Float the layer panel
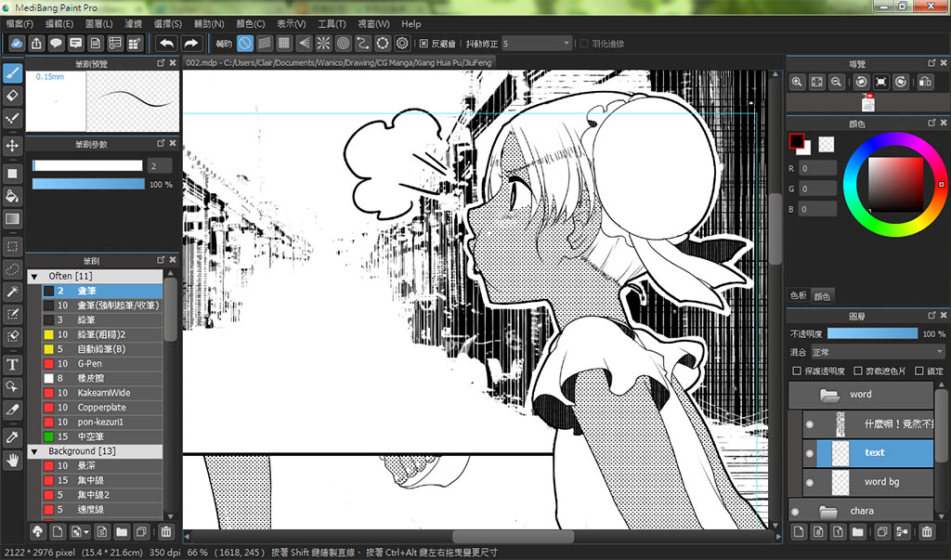 (x=931, y=316)
